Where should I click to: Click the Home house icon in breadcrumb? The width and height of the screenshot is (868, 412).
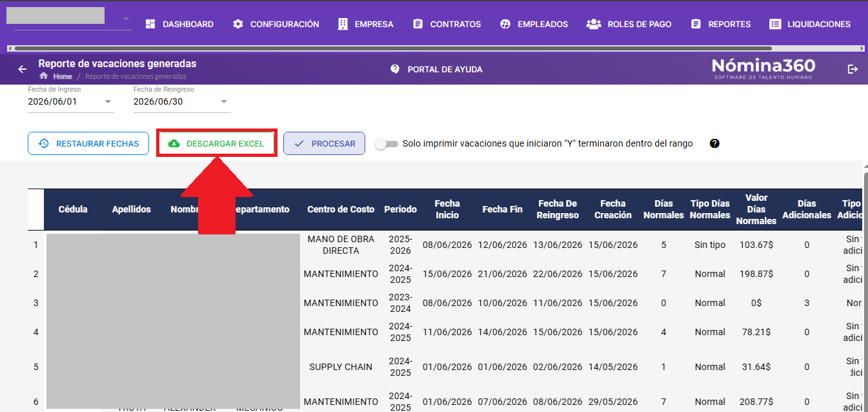pyautogui.click(x=44, y=76)
